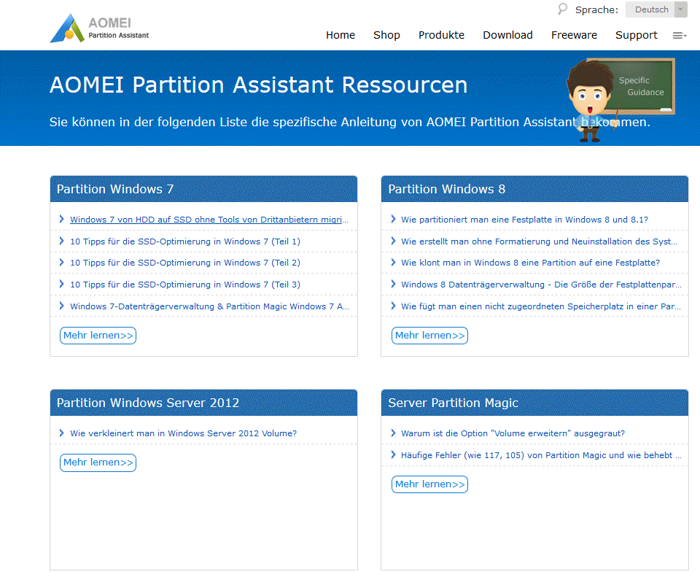The image size is (700, 588).
Task: Open the Sprache language dropdown
Action: point(656,9)
